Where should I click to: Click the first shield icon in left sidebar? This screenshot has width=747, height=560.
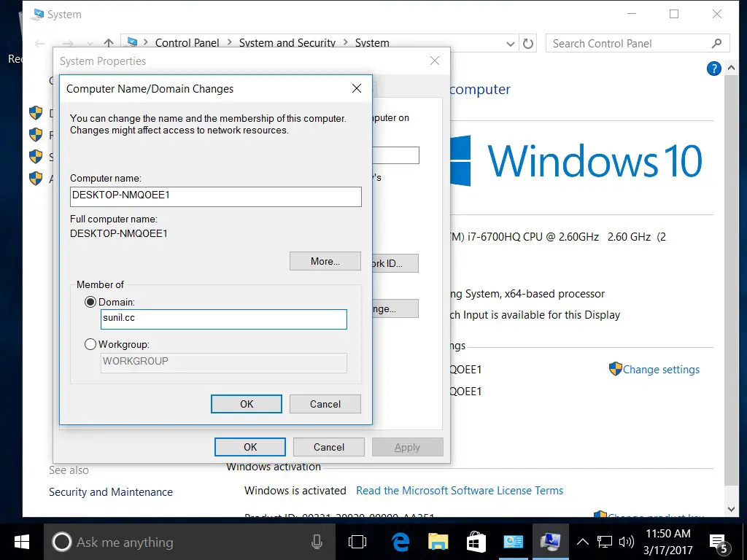[x=36, y=113]
